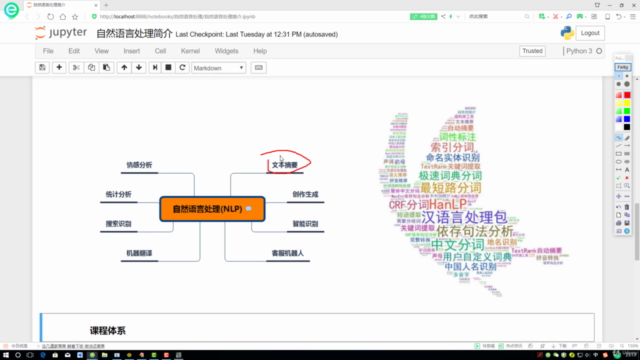This screenshot has height=360, width=640.
Task: Restart the kernel with the circular arrow
Action: 182,68
